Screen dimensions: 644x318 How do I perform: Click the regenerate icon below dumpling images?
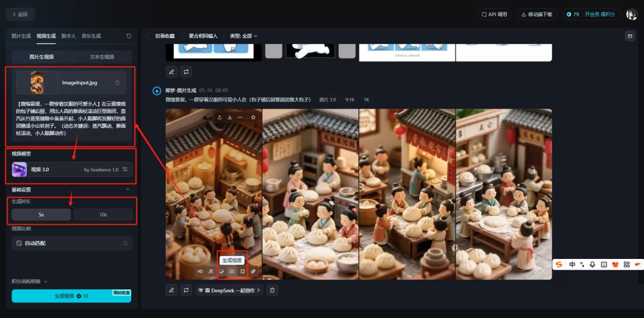(186, 290)
